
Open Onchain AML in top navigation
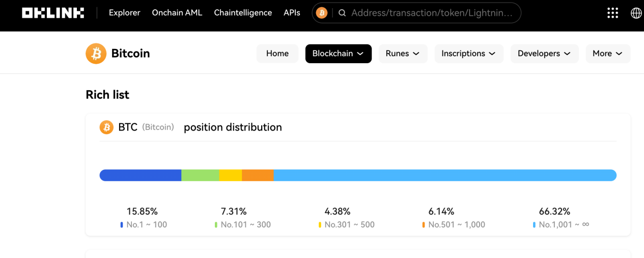coord(177,13)
